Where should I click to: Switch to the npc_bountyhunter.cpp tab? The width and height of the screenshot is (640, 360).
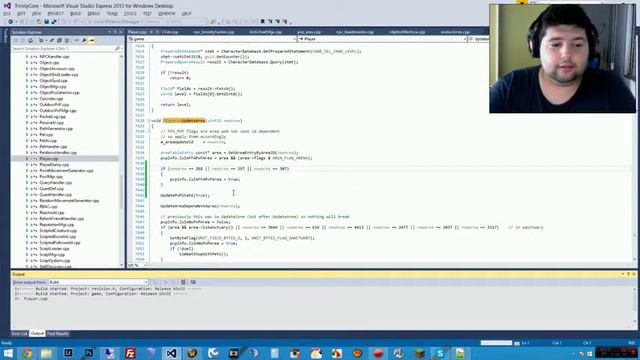213,32
